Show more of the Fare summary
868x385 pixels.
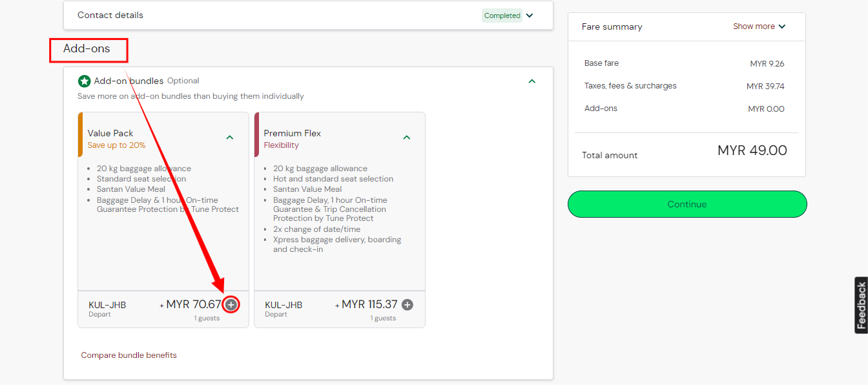tap(759, 26)
